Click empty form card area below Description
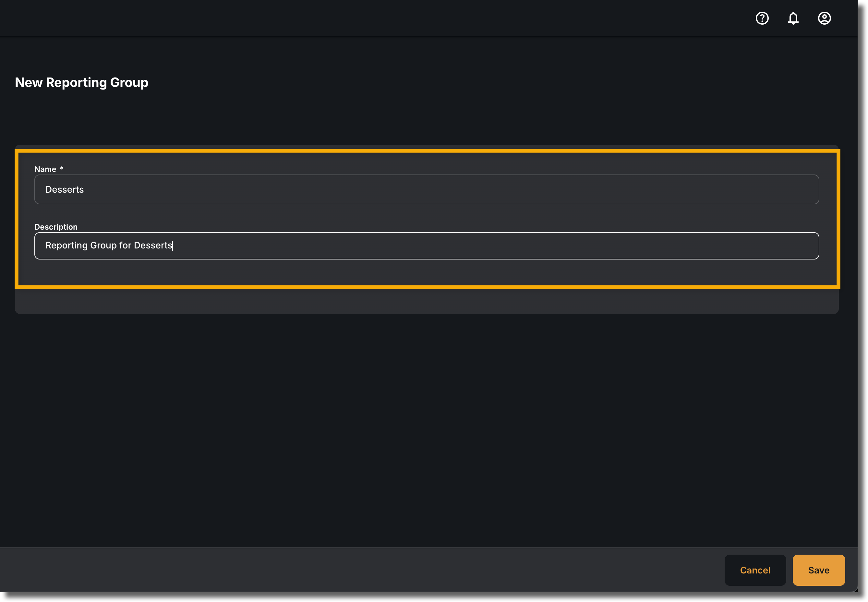Viewport: 868px width, 602px height. (426, 301)
